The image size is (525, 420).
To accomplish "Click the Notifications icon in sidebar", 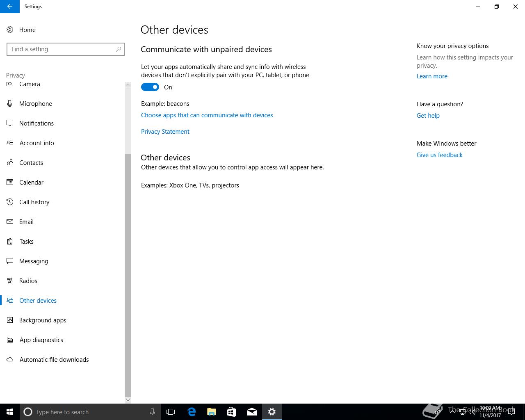I will pyautogui.click(x=10, y=123).
